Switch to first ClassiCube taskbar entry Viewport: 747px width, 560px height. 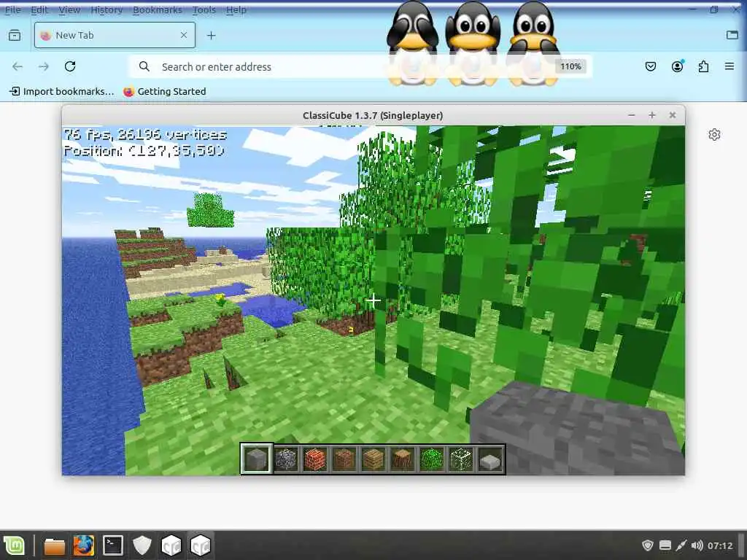[171, 545]
